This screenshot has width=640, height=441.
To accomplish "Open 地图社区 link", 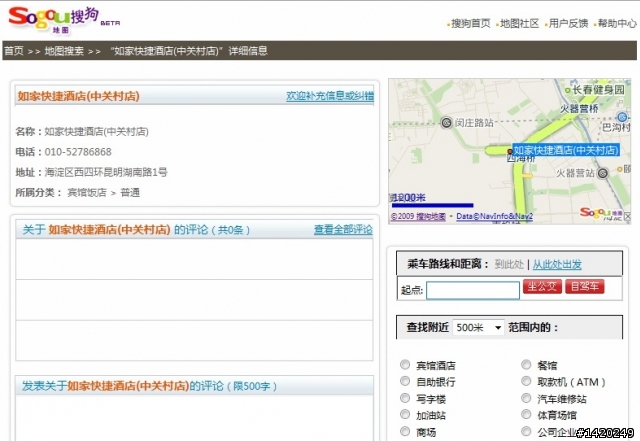I will coord(520,24).
